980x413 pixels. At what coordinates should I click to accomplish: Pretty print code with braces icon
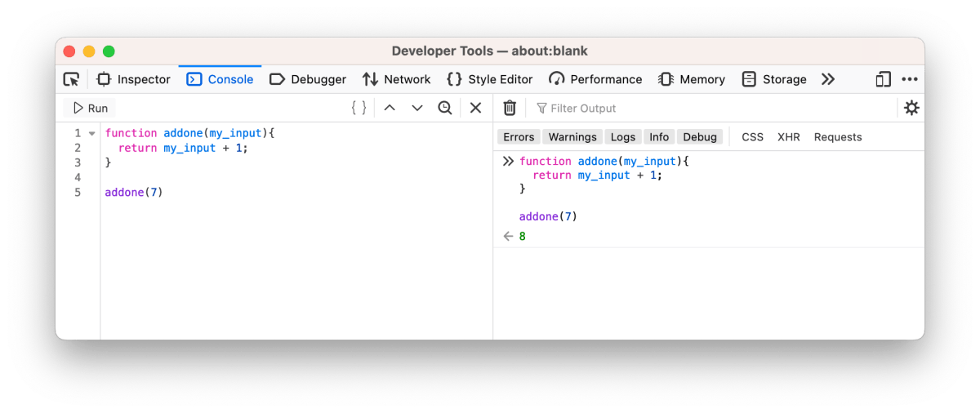click(359, 108)
